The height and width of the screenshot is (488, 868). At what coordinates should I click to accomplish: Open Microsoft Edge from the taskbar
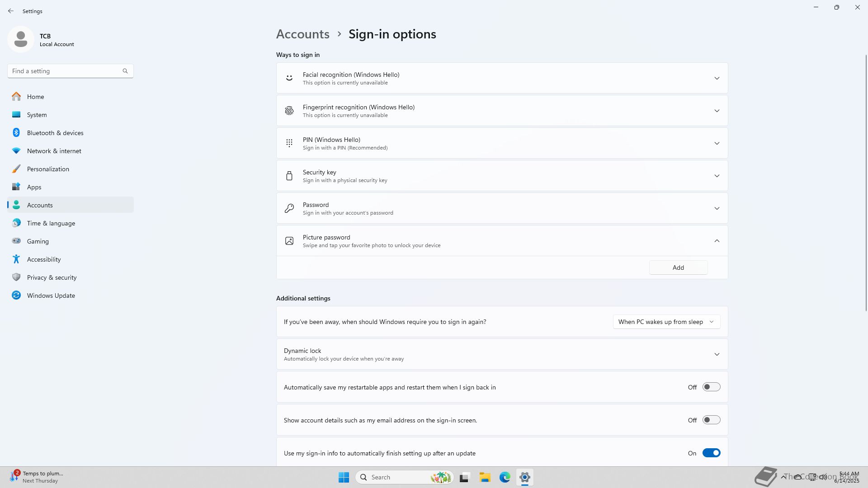(505, 477)
